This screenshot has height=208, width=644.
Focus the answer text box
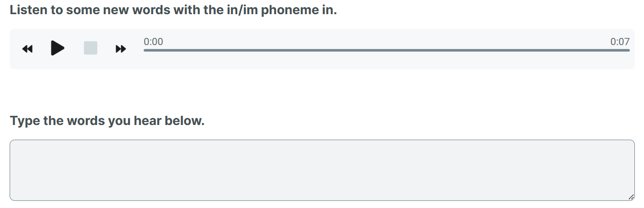(x=322, y=170)
